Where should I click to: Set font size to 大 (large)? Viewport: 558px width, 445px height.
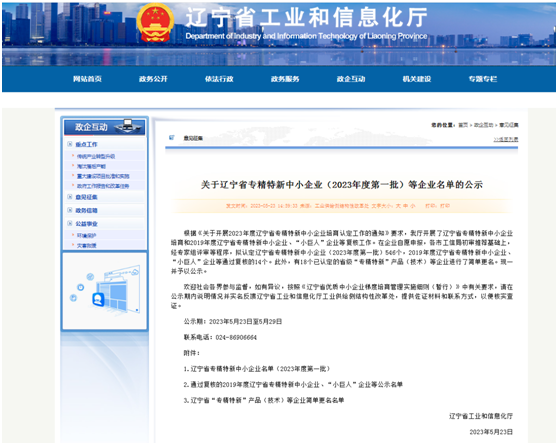point(398,206)
